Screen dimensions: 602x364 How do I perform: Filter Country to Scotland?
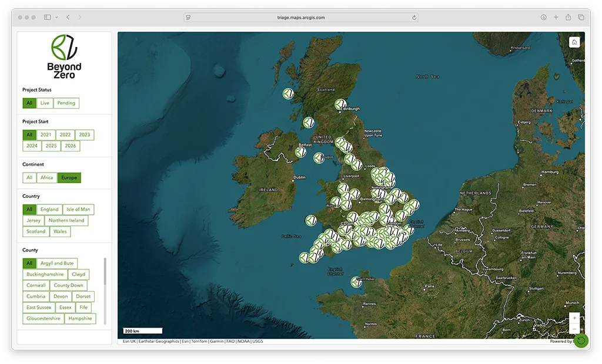(36, 232)
